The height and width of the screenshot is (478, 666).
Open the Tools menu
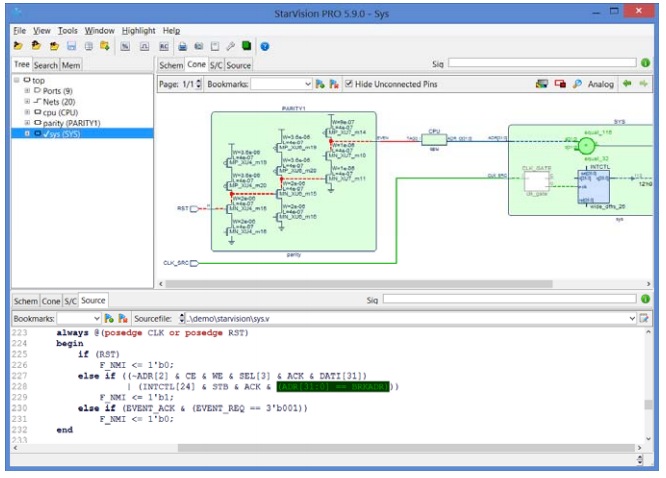68,31
